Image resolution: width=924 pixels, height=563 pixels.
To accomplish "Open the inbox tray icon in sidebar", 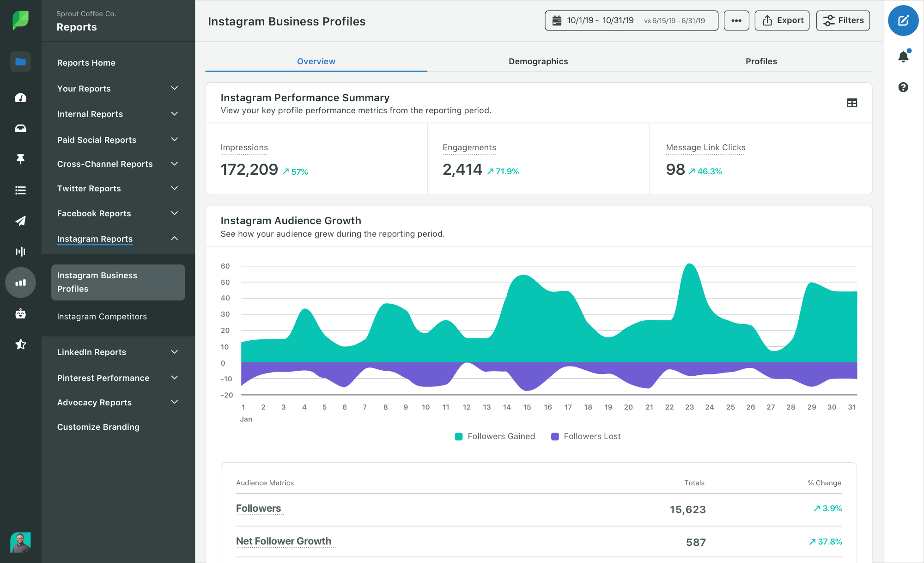I will pos(20,129).
